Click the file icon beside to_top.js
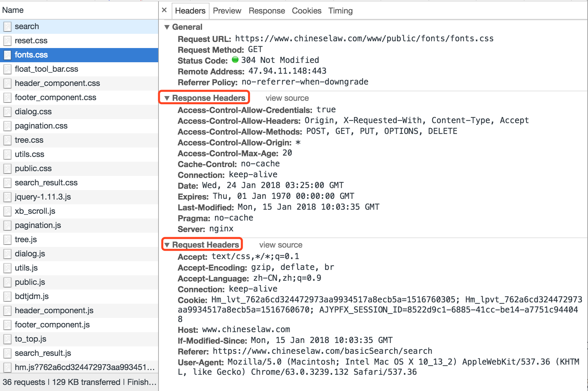Screen dimensions: 588x391 coord(7,339)
